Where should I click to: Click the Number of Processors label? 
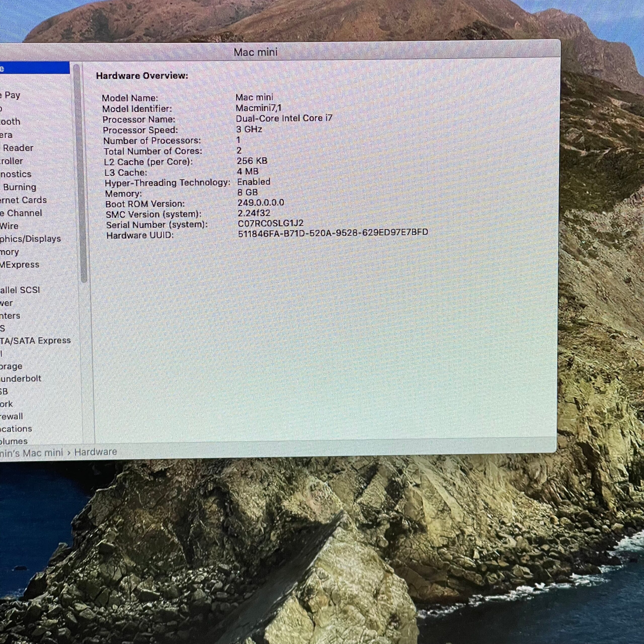[x=152, y=141]
